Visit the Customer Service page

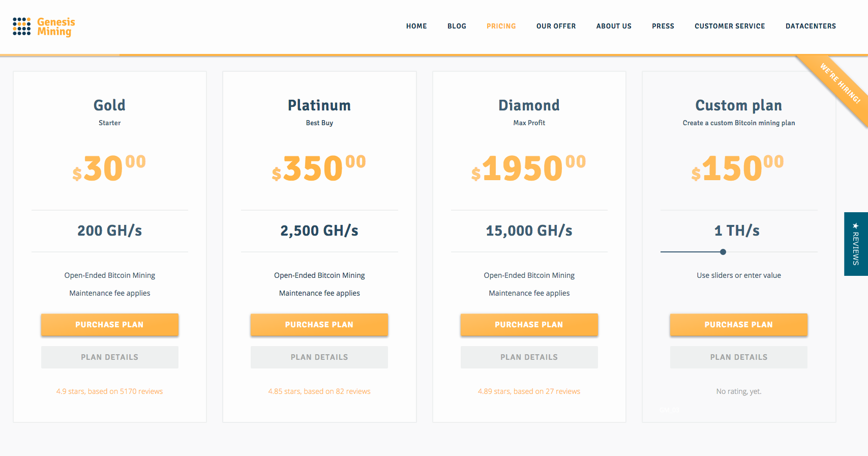730,26
